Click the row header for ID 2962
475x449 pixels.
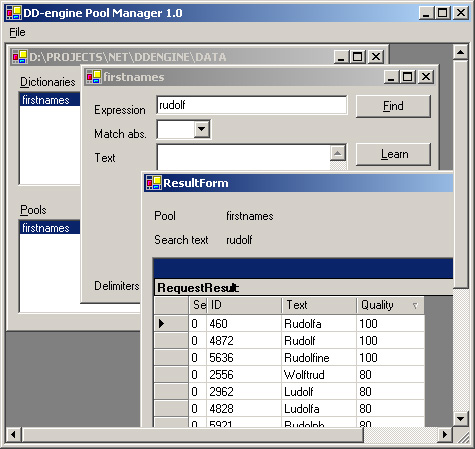(x=171, y=392)
